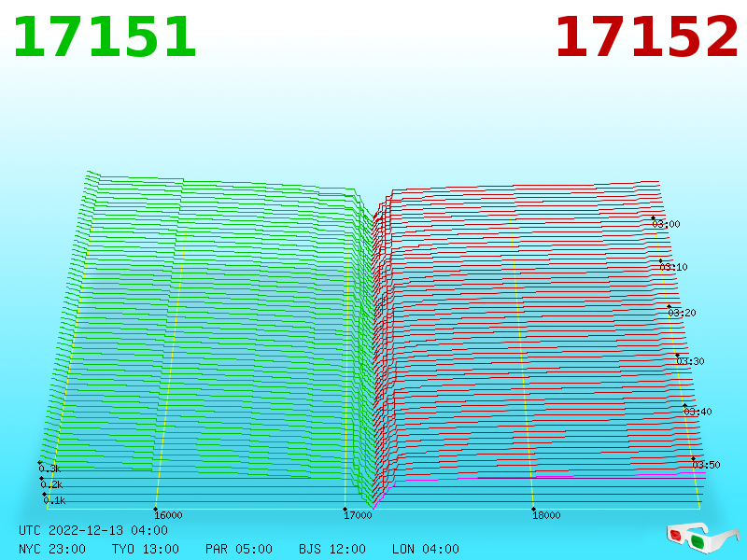Click the 0.2k depth axis label
This screenshot has width=747, height=560.
[x=51, y=484]
